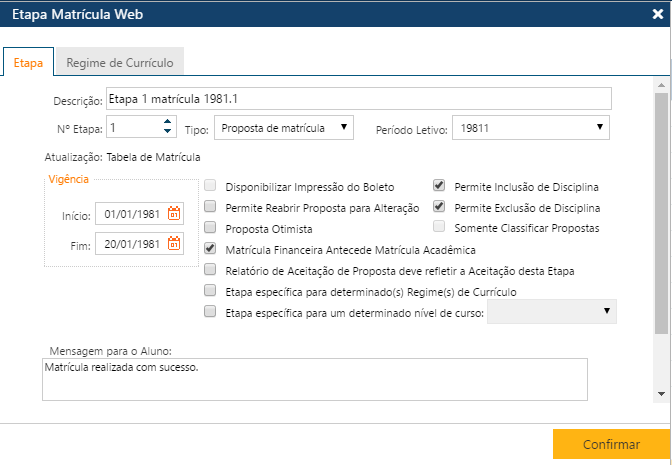Expand the Período Letivo dropdown
The height and width of the screenshot is (465, 672).
[530, 127]
